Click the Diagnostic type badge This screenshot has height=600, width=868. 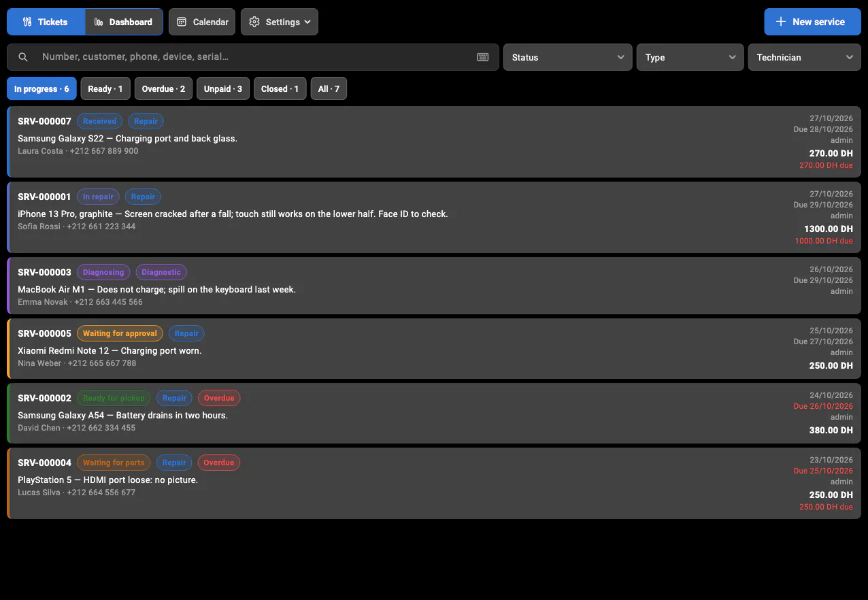(161, 272)
